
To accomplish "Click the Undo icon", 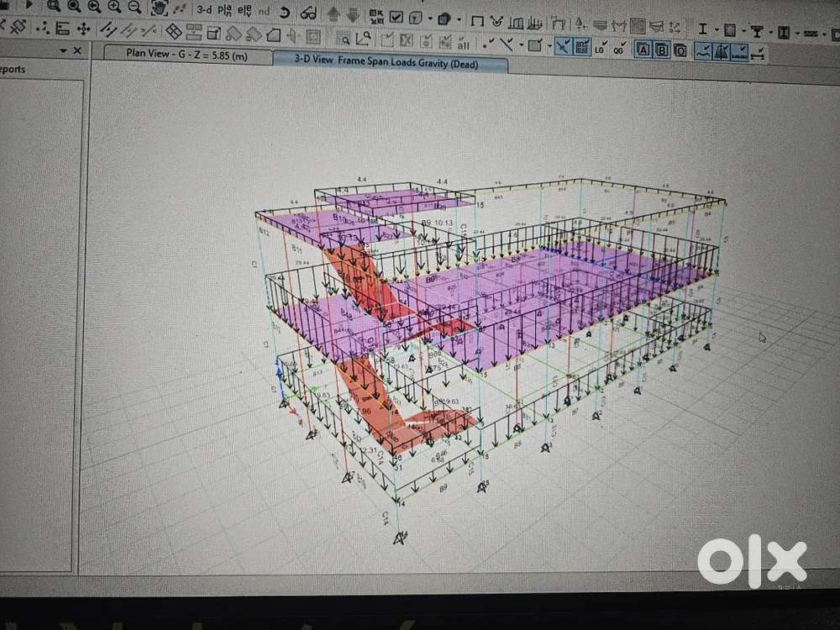I will [284, 11].
